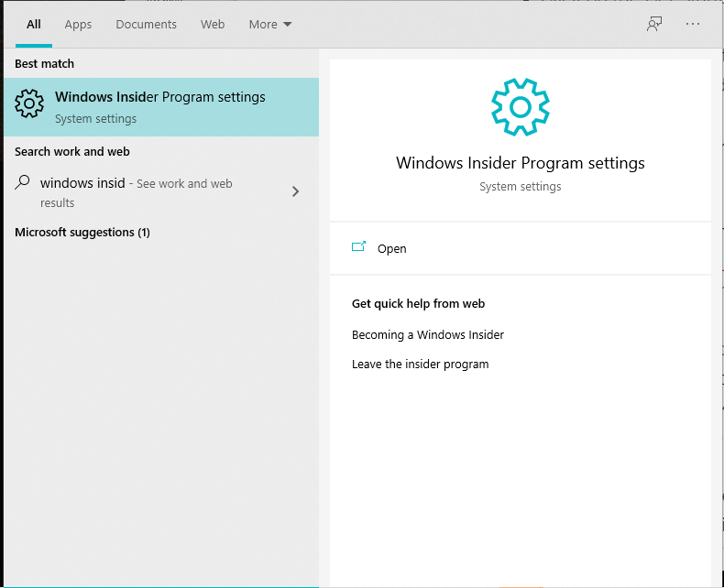Click the Open label in the preview pane
Viewport: 724px width, 588px height.
[391, 248]
